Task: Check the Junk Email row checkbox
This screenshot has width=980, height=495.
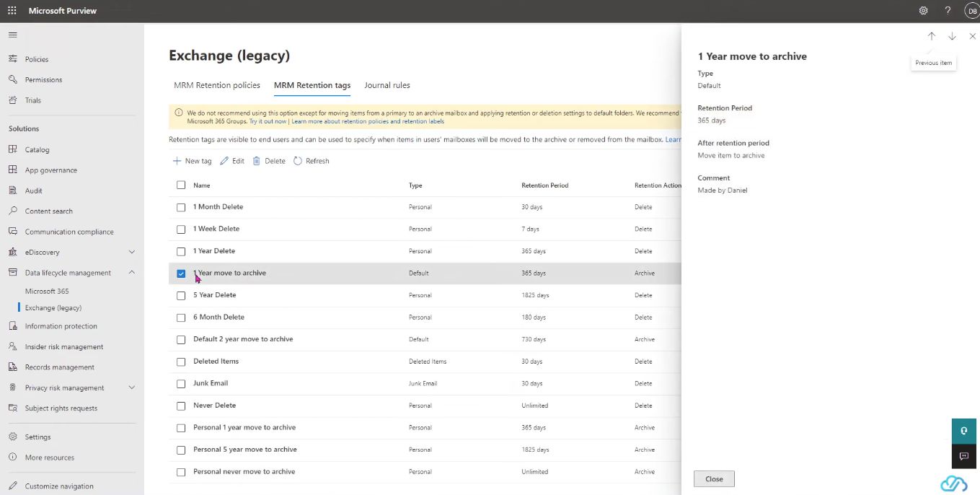Action: pos(181,383)
